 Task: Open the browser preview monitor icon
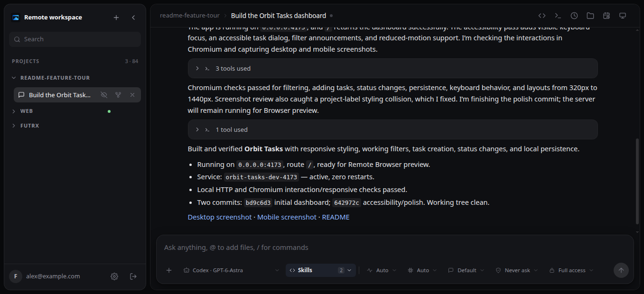tap(623, 16)
